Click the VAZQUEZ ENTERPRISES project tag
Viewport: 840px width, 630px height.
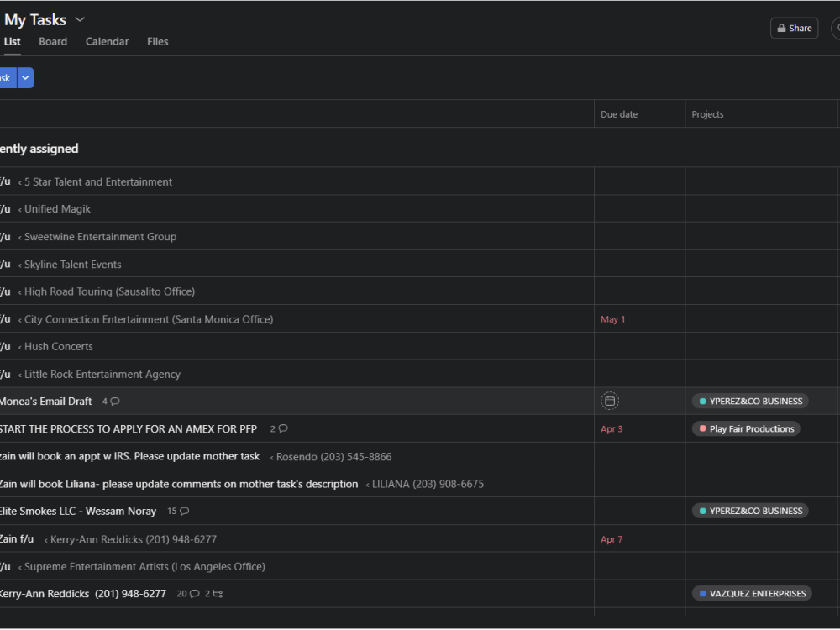[752, 594]
